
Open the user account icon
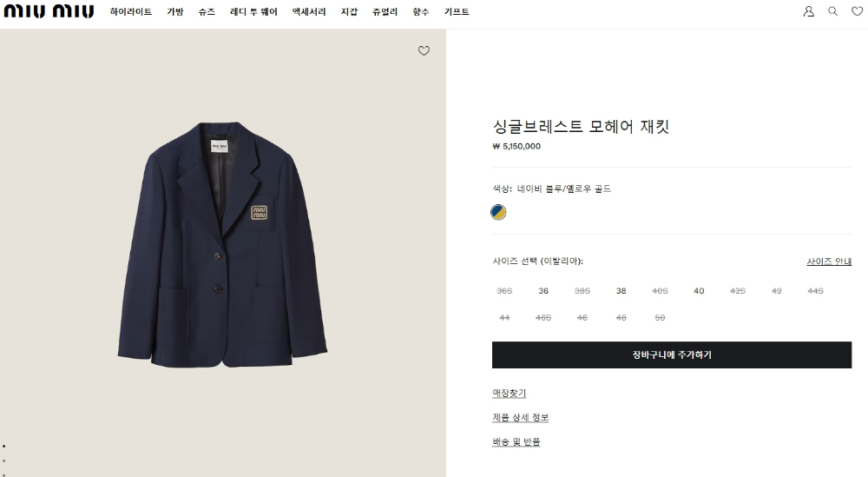click(x=809, y=11)
